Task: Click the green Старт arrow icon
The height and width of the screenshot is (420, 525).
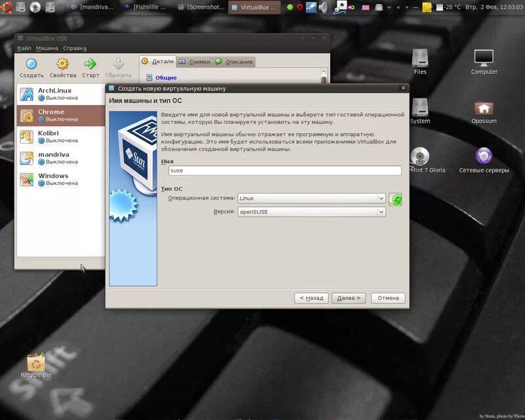Action: pos(91,64)
